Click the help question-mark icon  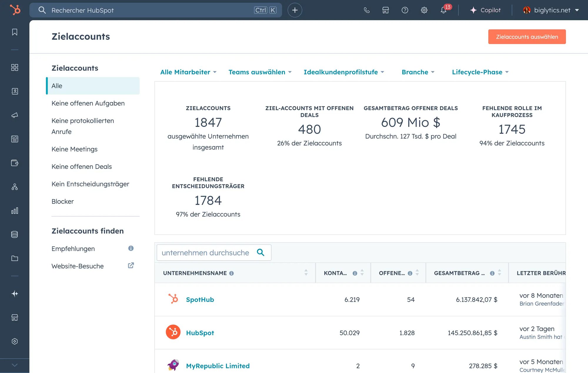pos(405,10)
